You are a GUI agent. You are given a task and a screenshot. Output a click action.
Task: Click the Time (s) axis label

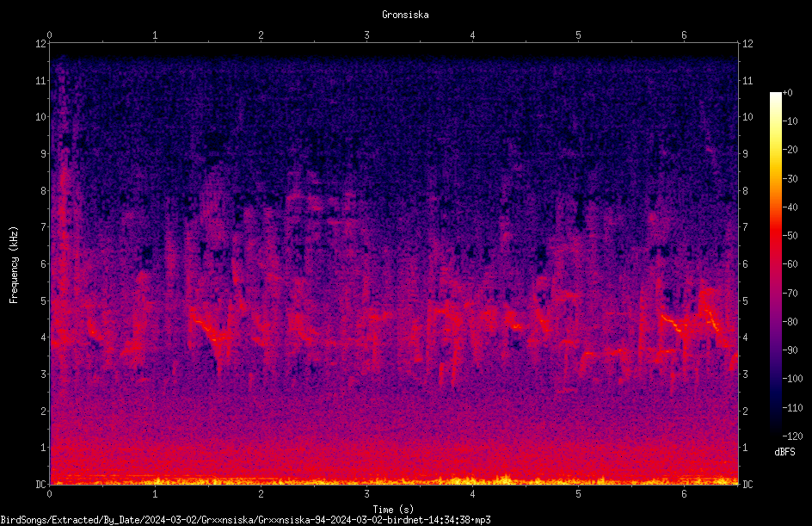(393, 510)
